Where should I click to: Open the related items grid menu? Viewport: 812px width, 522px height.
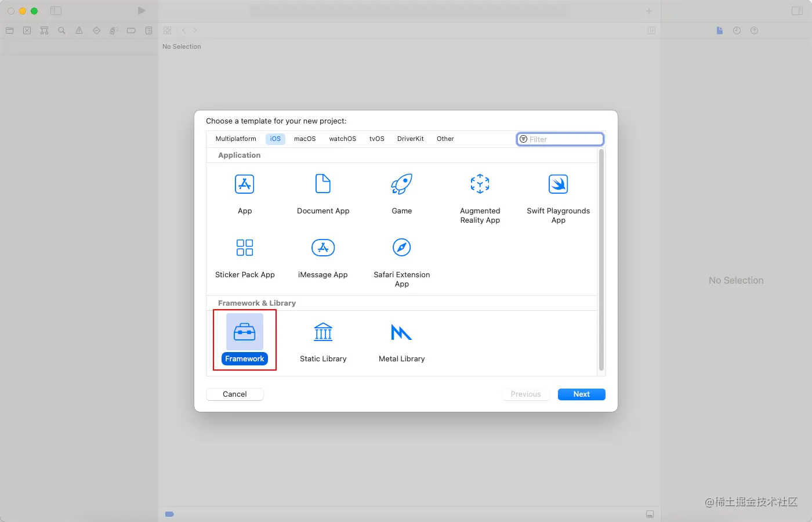168,31
